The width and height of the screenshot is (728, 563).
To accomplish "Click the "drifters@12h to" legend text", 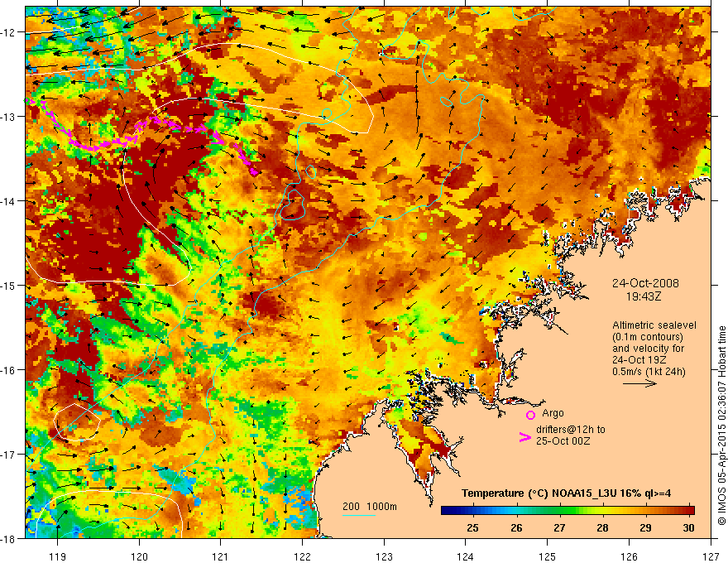I will point(571,430).
